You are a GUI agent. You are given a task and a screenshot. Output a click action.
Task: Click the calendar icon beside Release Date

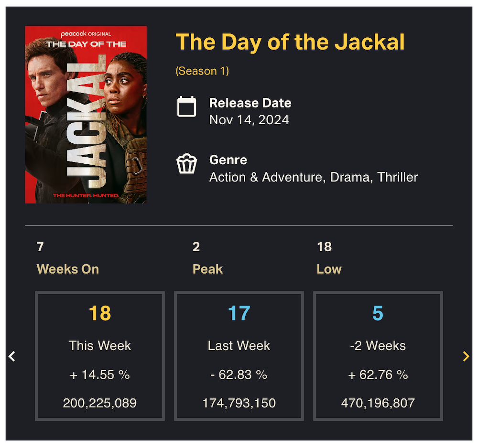pyautogui.click(x=186, y=107)
